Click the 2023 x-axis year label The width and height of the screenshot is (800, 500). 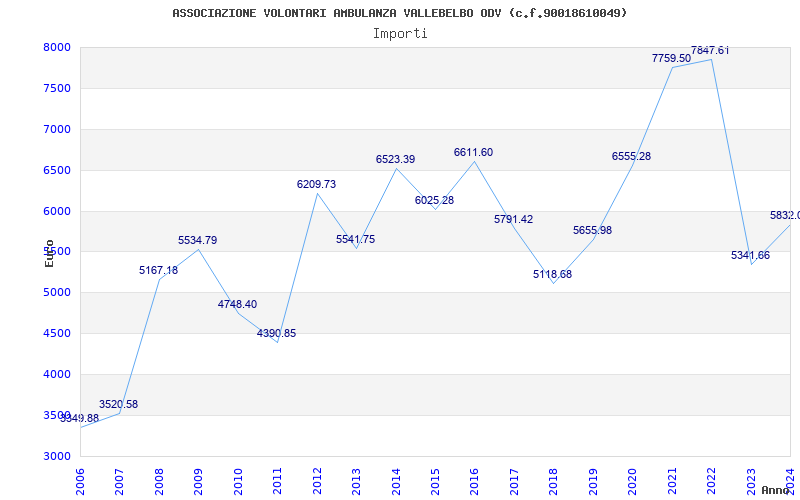[751, 481]
